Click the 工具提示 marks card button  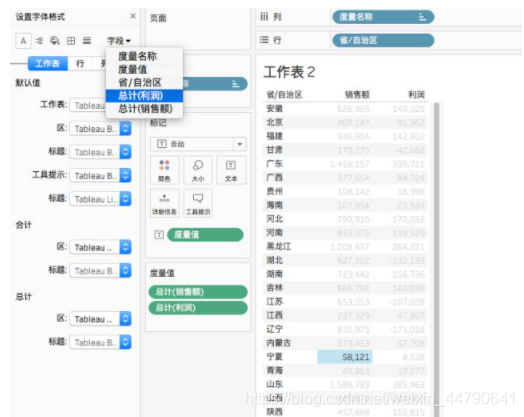pos(198,203)
